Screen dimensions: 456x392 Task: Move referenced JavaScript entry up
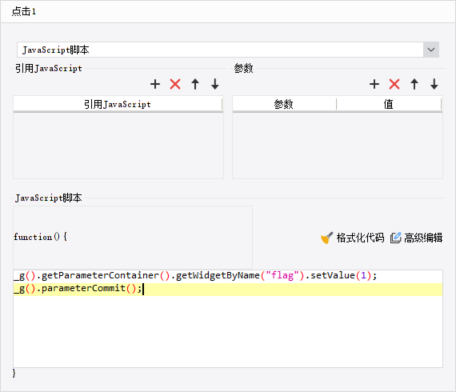(195, 84)
